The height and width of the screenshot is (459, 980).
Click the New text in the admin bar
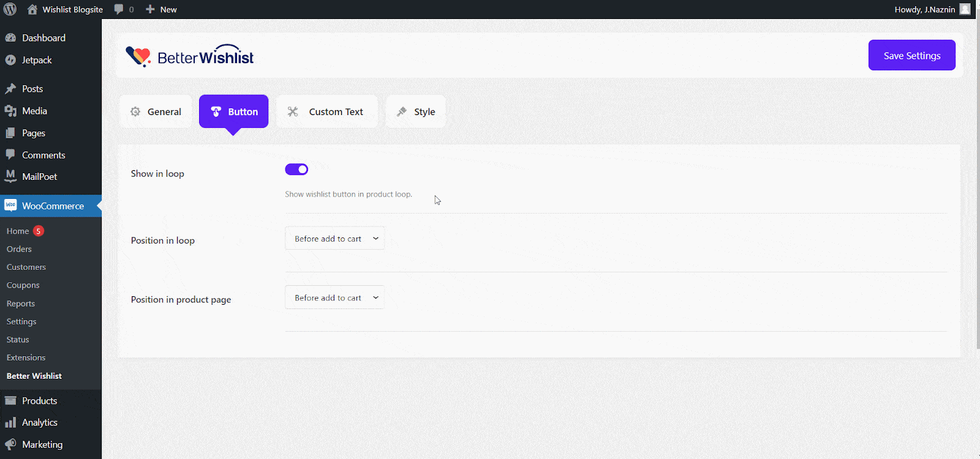click(x=168, y=9)
